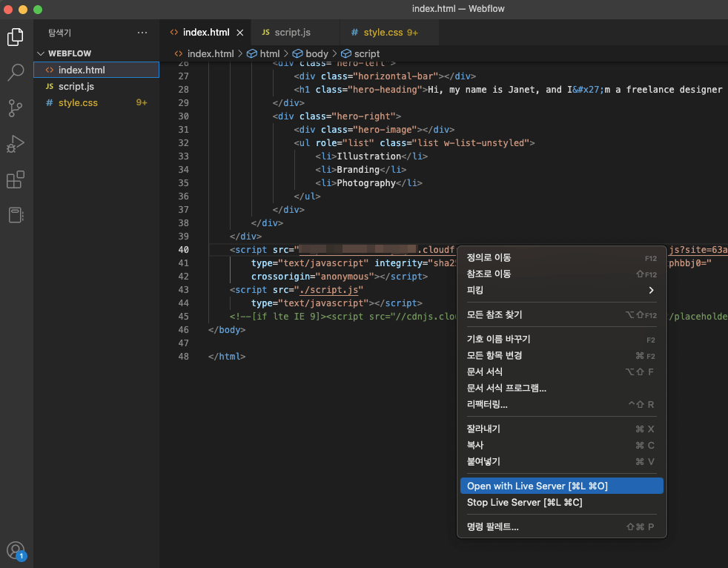This screenshot has height=568, width=728.
Task: Choose 모든 항목 변경 menu item
Action: click(x=562, y=356)
